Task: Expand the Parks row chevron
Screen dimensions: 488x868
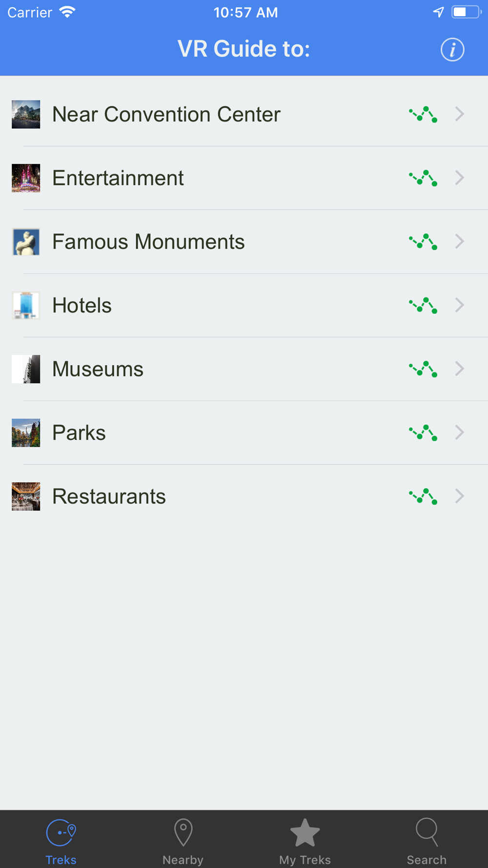Action: pyautogui.click(x=459, y=433)
